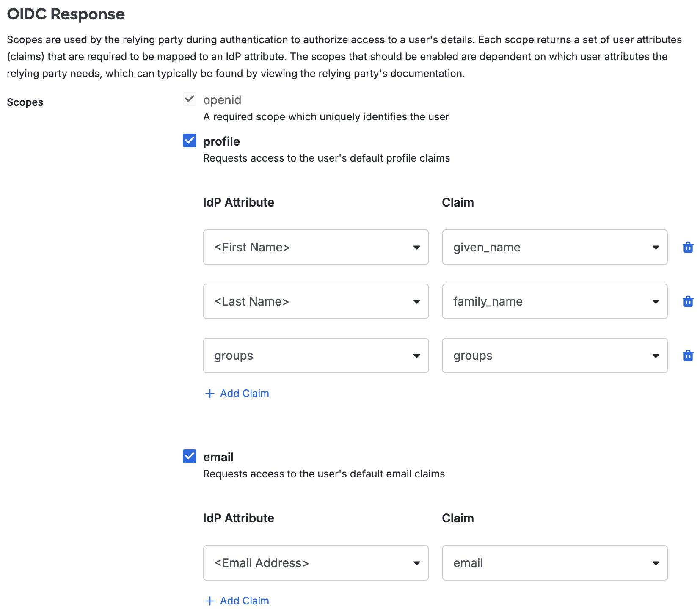The image size is (700, 612).
Task: Open the <Last Name> IdP attribute dropdown
Action: (x=416, y=301)
